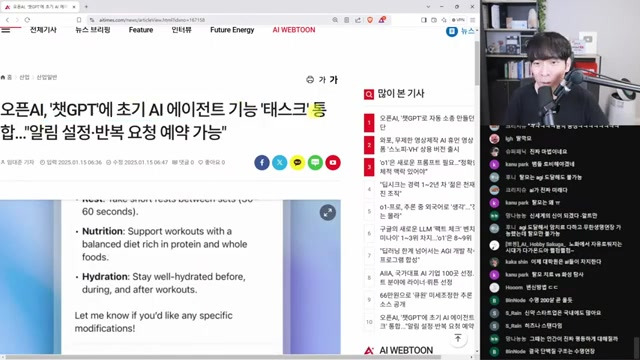This screenshot has width=640, height=360.
Task: Open ranked article 7 about 딥러닝 AGI
Action: (x=427, y=255)
